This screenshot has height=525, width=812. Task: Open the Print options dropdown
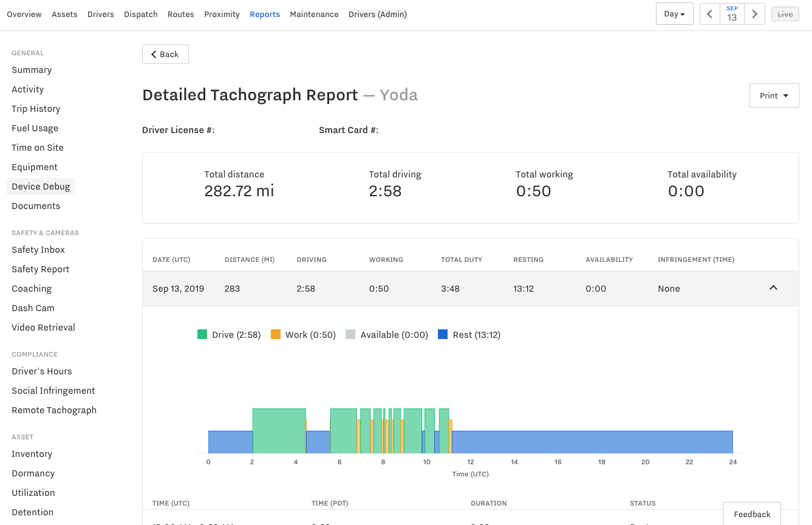[x=774, y=95]
